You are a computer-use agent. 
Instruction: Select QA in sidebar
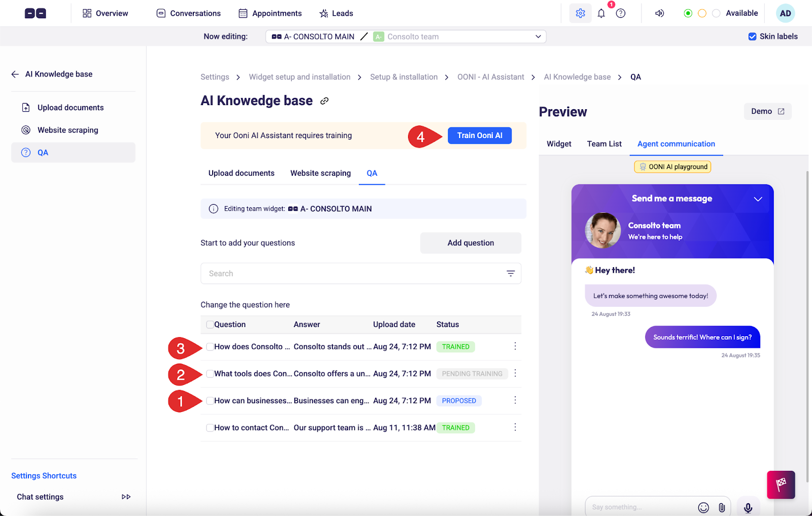point(73,152)
